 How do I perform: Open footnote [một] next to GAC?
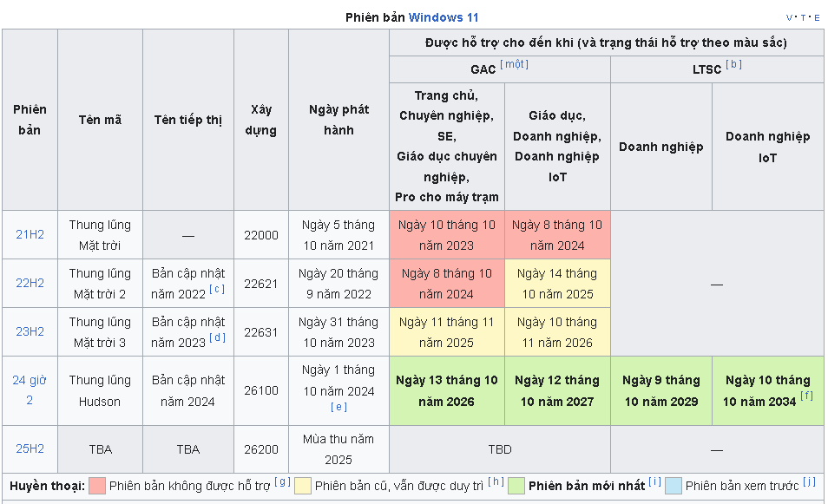coord(514,65)
